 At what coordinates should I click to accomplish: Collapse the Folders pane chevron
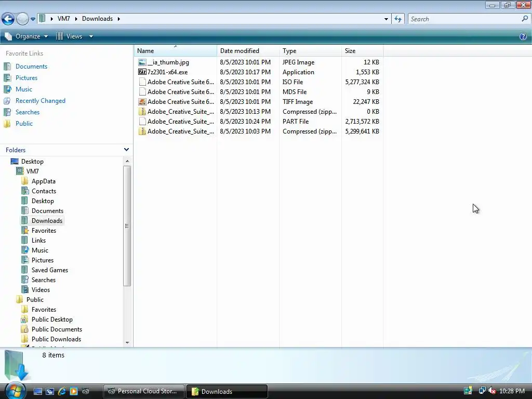coord(126,150)
